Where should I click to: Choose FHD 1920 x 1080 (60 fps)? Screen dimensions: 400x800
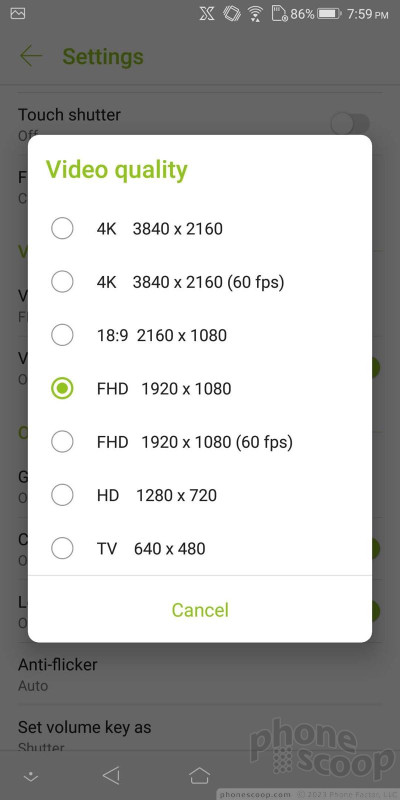point(199,442)
